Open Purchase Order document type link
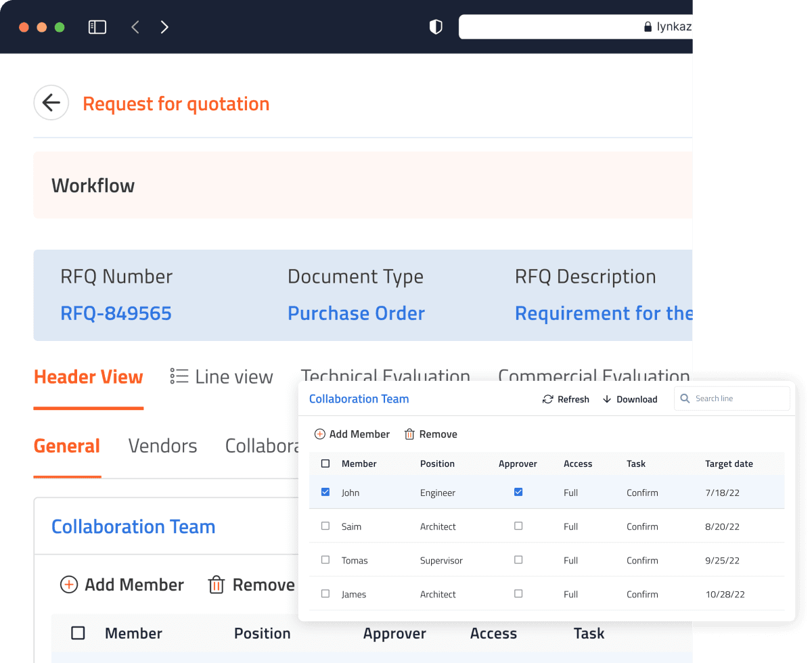 click(357, 313)
